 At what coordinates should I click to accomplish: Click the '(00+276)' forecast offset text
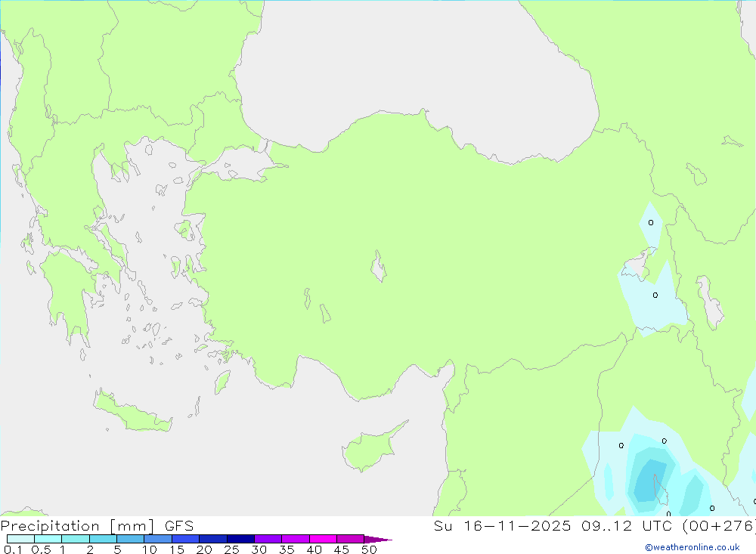click(720, 525)
